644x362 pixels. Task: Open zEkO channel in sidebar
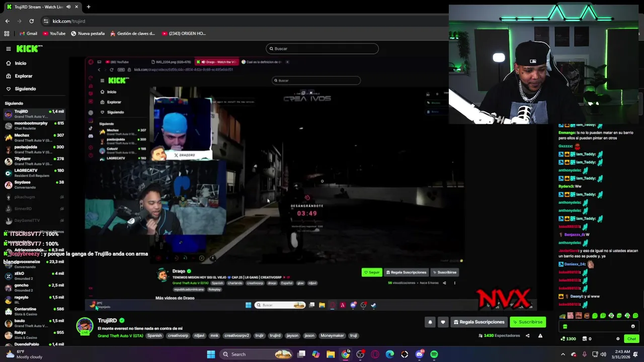pyautogui.click(x=34, y=276)
